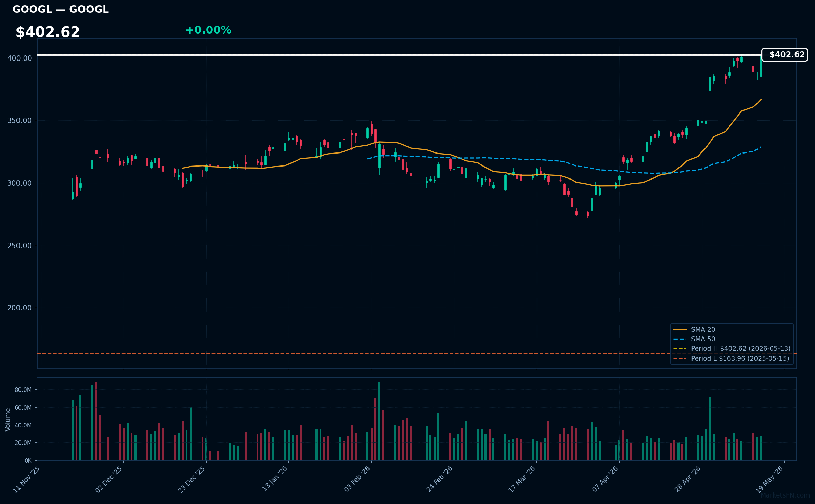
Task: Click the 07 Apr '26 date label
Action: click(x=605, y=479)
